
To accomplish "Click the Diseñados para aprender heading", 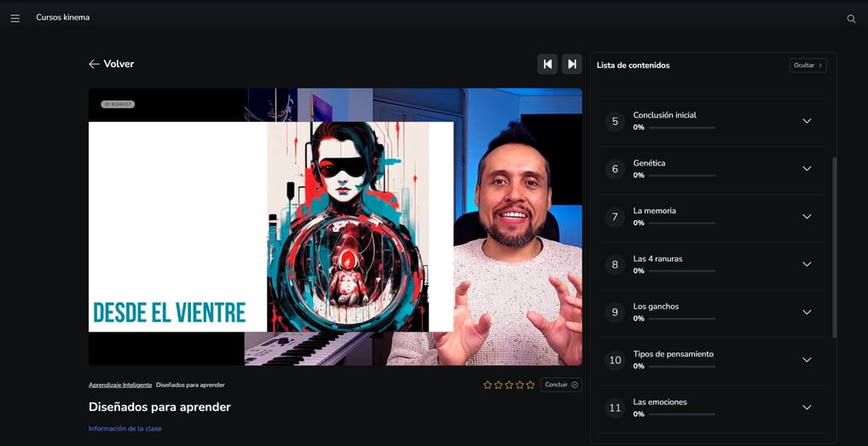I will (x=159, y=408).
